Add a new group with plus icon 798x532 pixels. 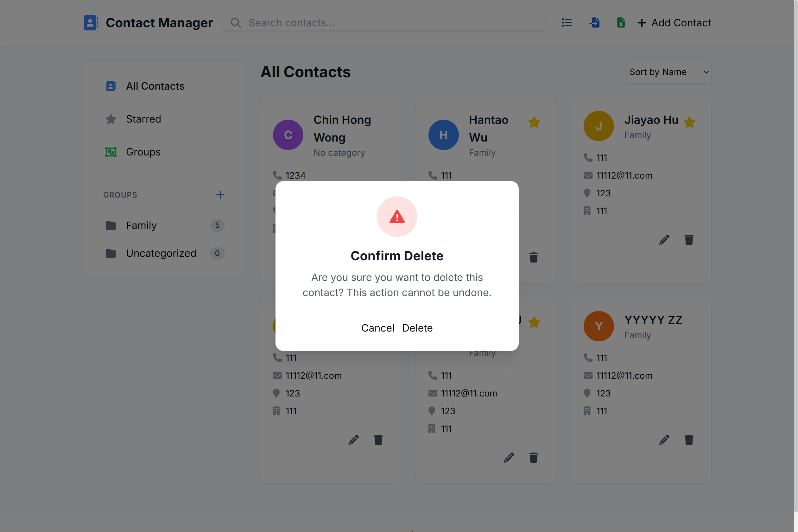(220, 195)
